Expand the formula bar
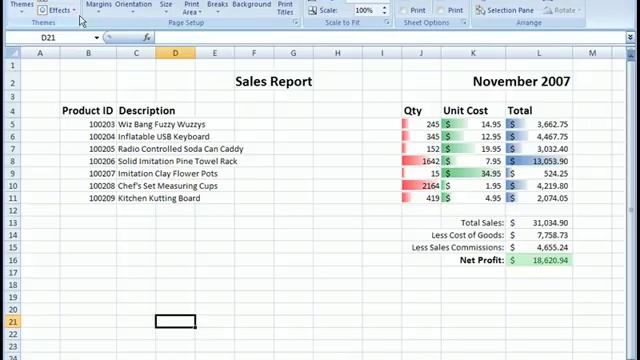Image resolution: width=640 pixels, height=360 pixels. click(630, 38)
